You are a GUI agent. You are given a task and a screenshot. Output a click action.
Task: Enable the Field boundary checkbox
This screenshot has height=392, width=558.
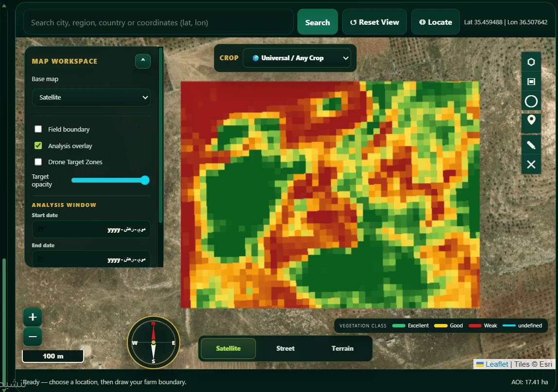[38, 129]
